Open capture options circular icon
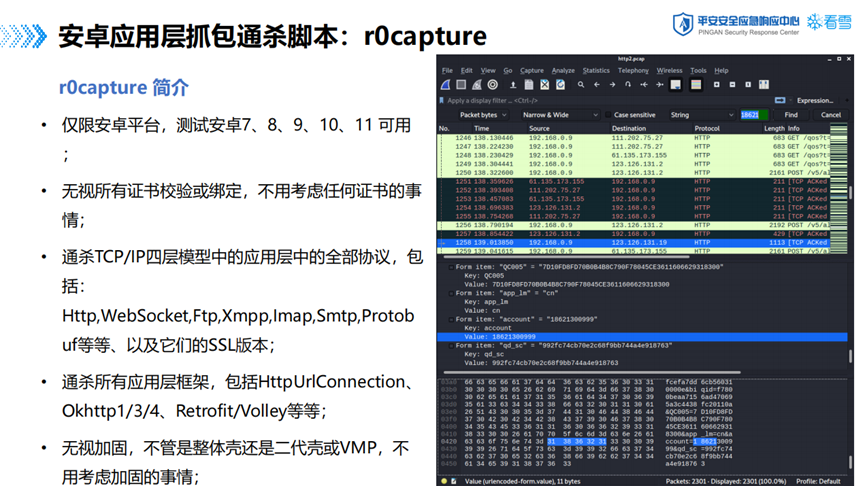Viewport: 865px width, 486px height. (493, 85)
